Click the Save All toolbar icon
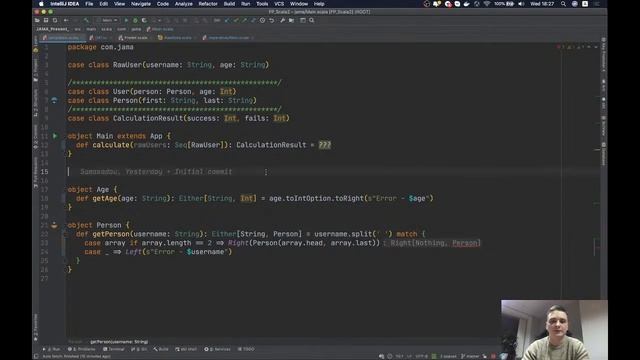Viewport: 640px width, 360px height. (46, 20)
